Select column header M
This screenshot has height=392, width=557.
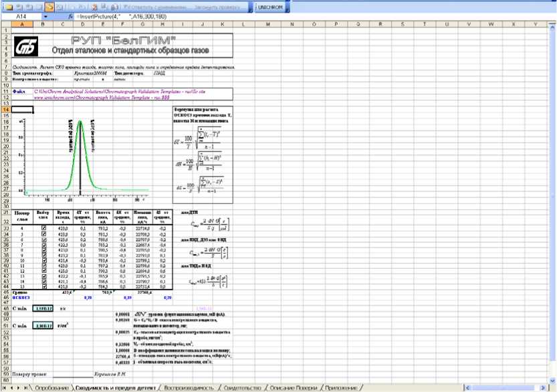click(268, 25)
